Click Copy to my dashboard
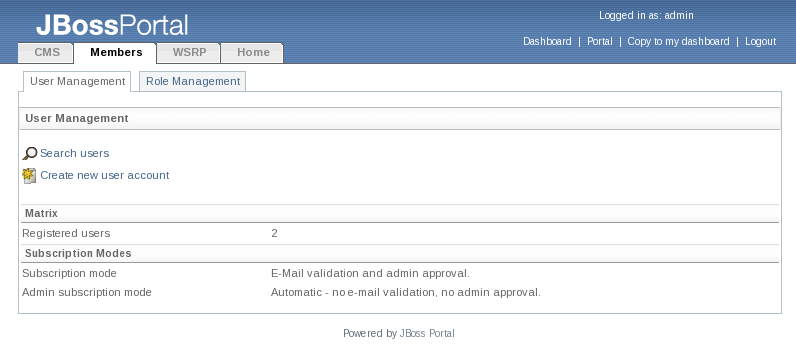This screenshot has width=796, height=364. 678,42
